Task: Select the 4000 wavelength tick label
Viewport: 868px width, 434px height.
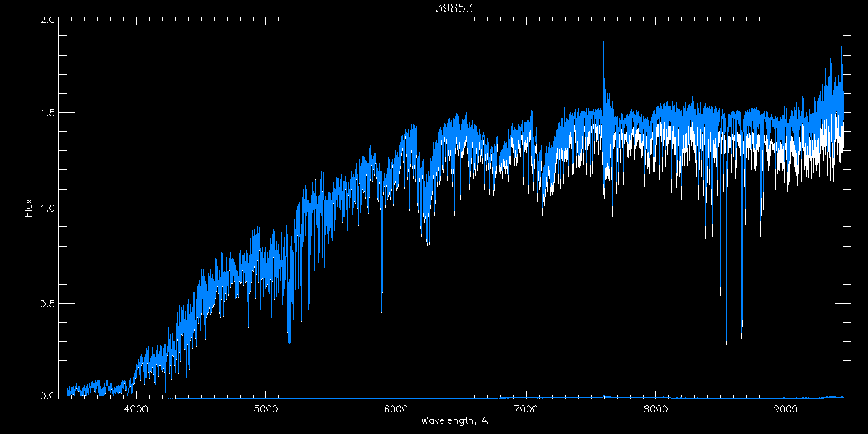Action: (x=136, y=407)
